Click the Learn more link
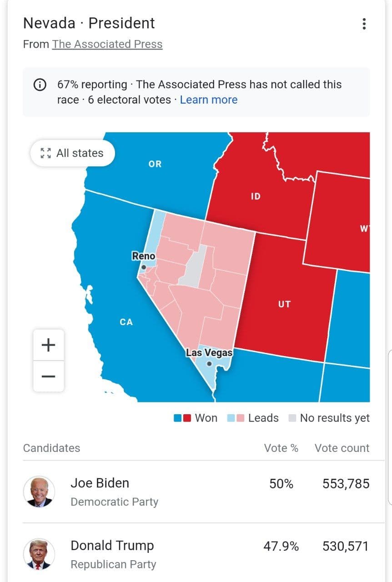 [209, 100]
